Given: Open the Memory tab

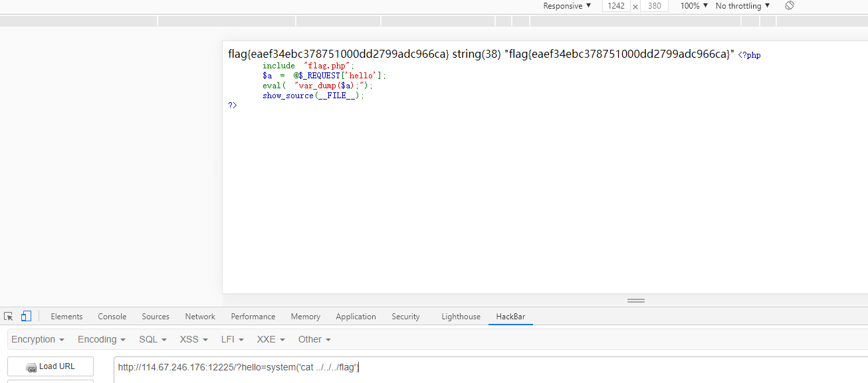Looking at the screenshot, I should (306, 317).
